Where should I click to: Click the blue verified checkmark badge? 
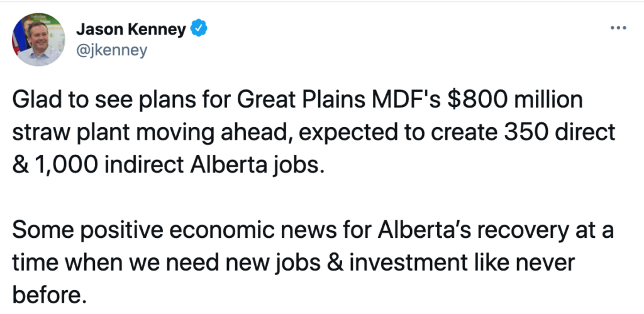click(199, 28)
